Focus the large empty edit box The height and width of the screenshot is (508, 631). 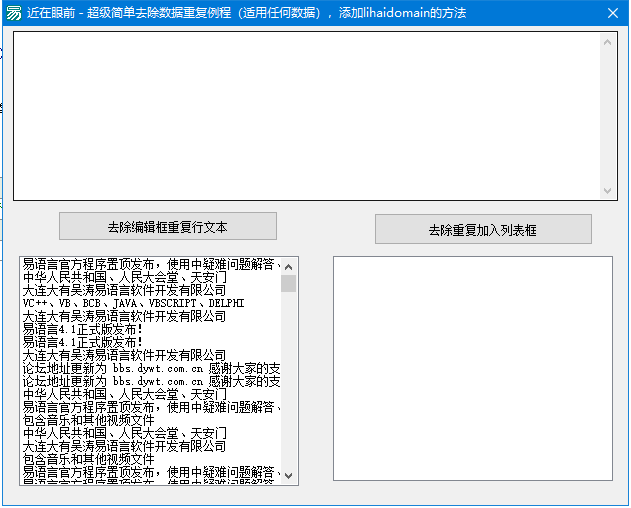(x=307, y=116)
